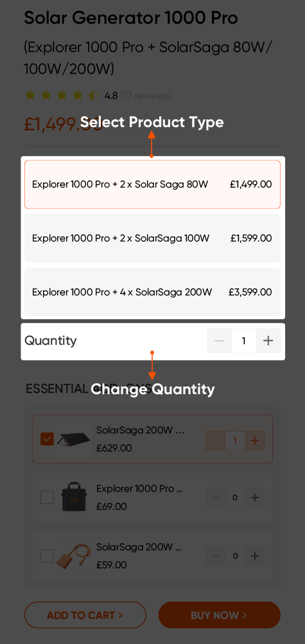The width and height of the screenshot is (305, 644).
Task: Check the Explorer 1000 Pro £69.00 checkbox
Action: (x=48, y=498)
